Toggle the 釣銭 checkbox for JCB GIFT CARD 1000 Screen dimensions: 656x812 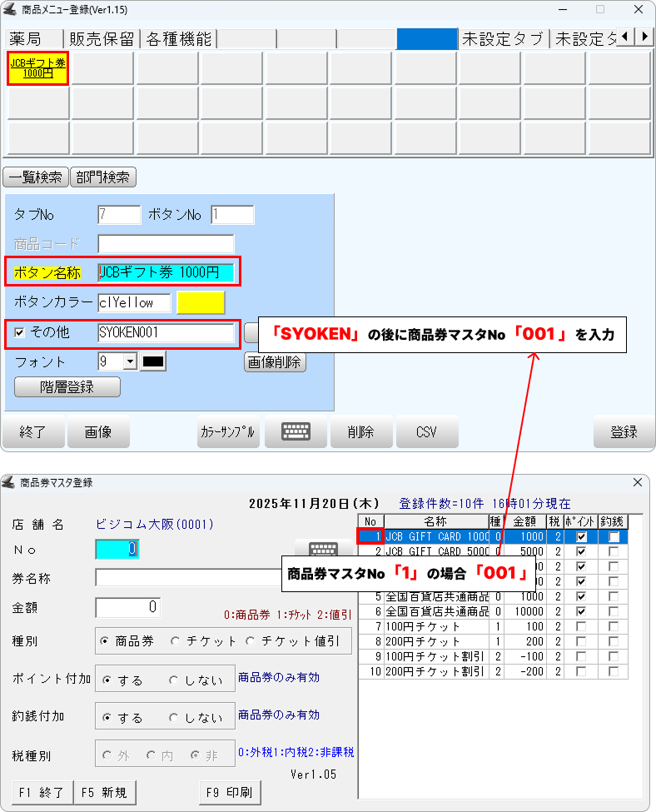pyautogui.click(x=614, y=537)
